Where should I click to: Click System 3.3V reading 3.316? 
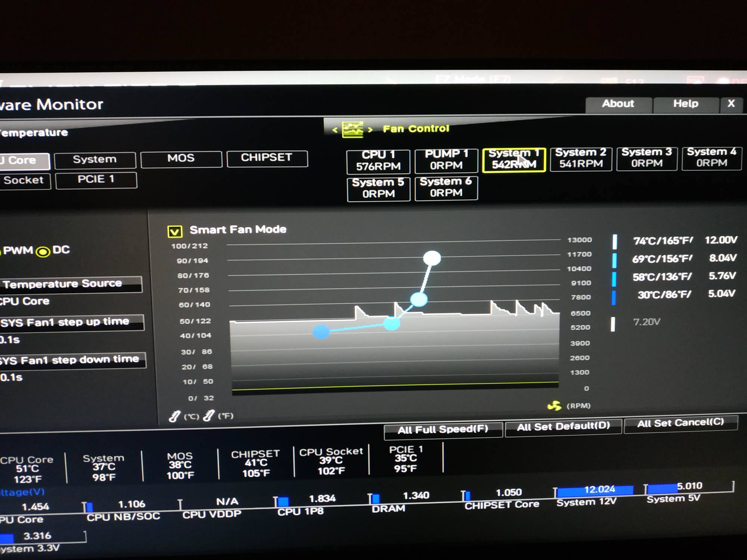(x=37, y=536)
